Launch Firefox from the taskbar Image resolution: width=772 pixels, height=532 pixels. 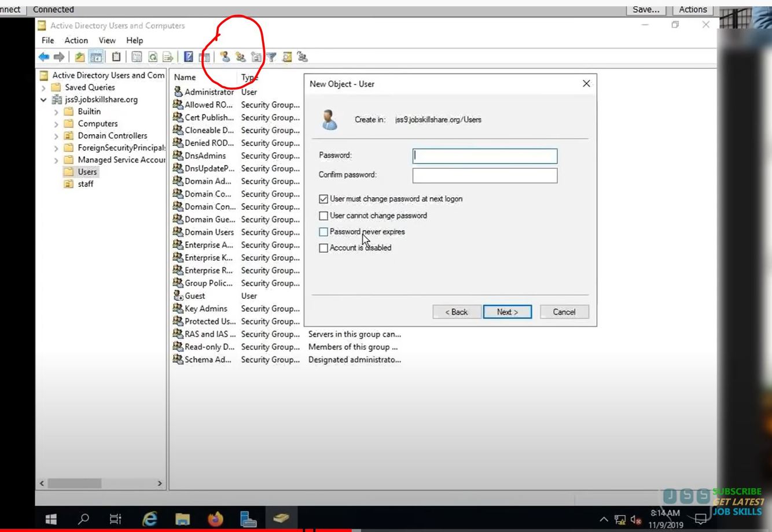click(x=215, y=519)
